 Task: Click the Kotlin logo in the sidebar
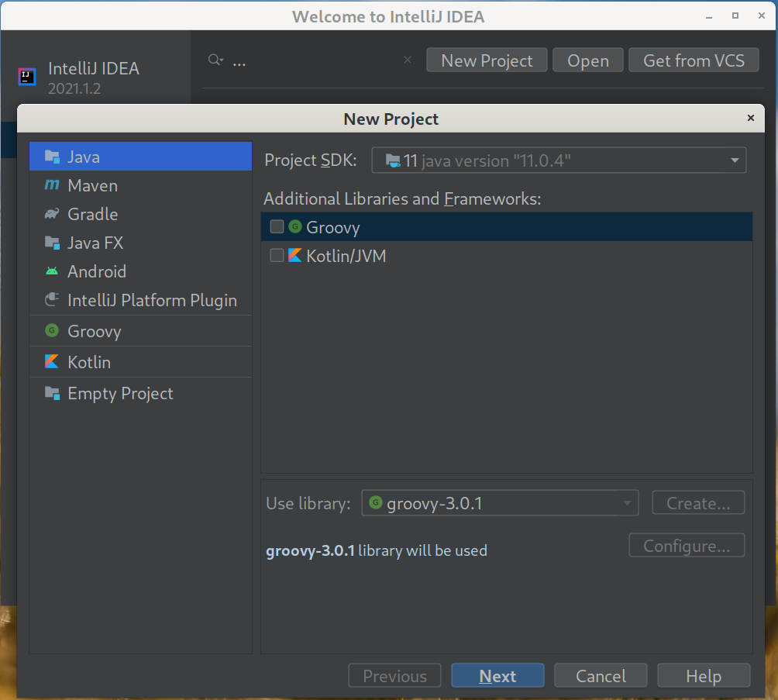click(x=51, y=361)
